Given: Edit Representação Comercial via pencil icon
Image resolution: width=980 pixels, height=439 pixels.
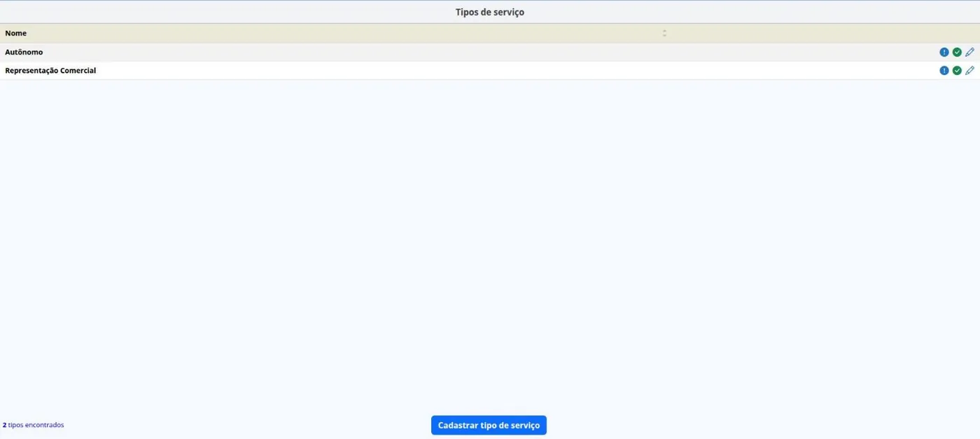Looking at the screenshot, I should [x=969, y=71].
